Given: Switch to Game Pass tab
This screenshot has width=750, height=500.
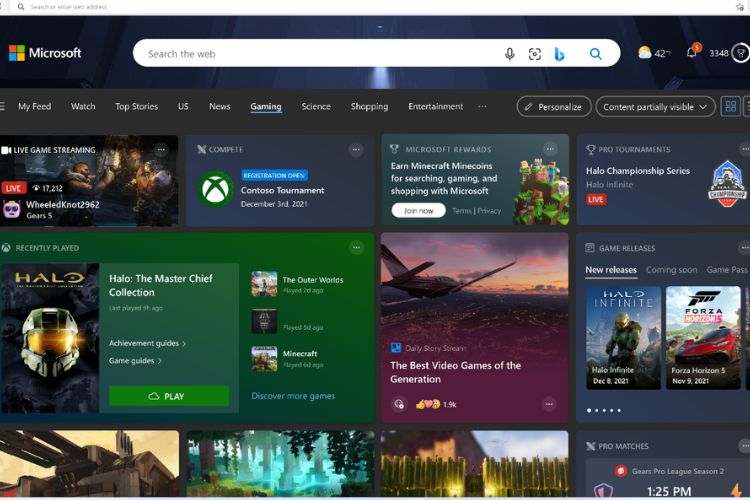Looking at the screenshot, I should coord(727,270).
